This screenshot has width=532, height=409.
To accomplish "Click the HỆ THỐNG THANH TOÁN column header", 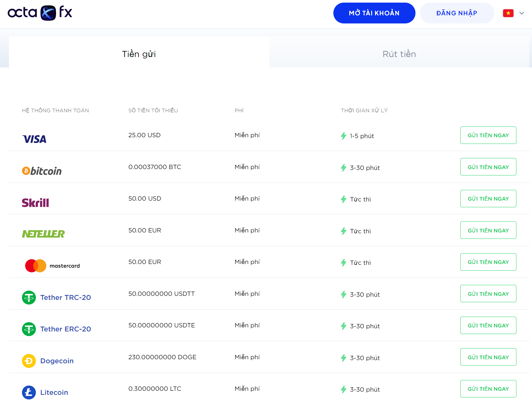I will click(x=56, y=110).
